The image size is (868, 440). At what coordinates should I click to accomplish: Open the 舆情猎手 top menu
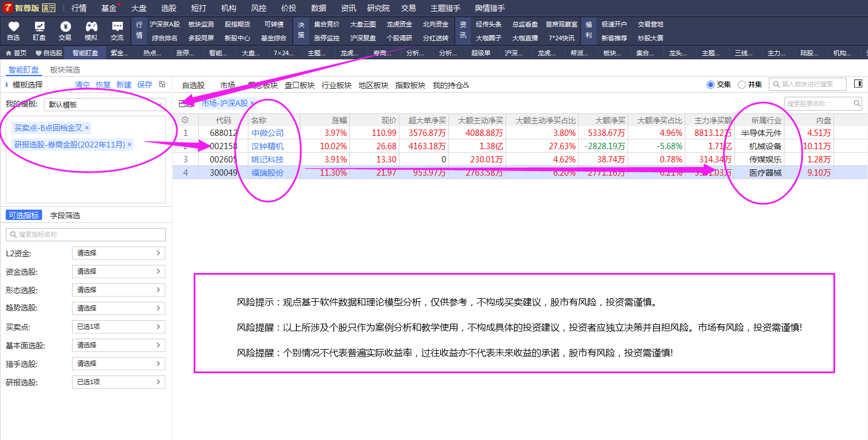click(x=490, y=8)
